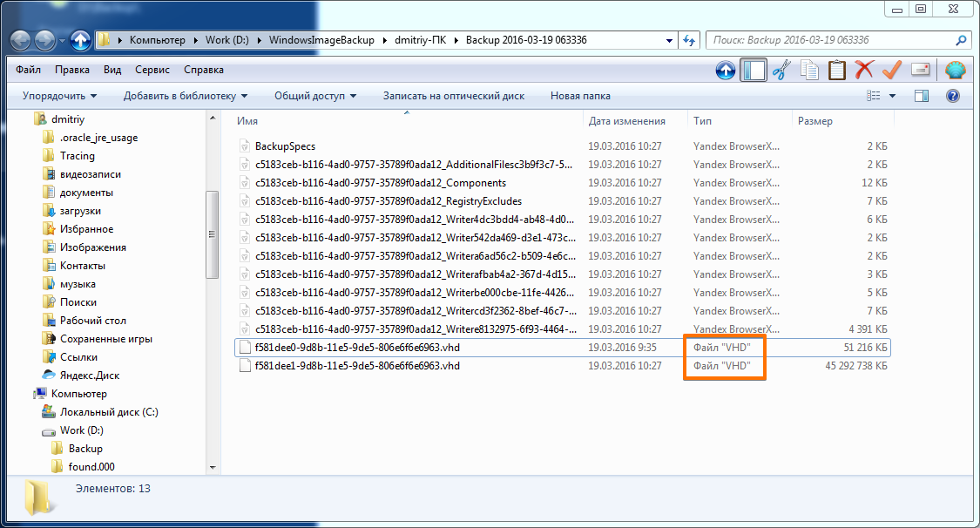The width and height of the screenshot is (980, 528).
Task: Toggle the navigation pane button in toolbar
Action: (x=753, y=70)
